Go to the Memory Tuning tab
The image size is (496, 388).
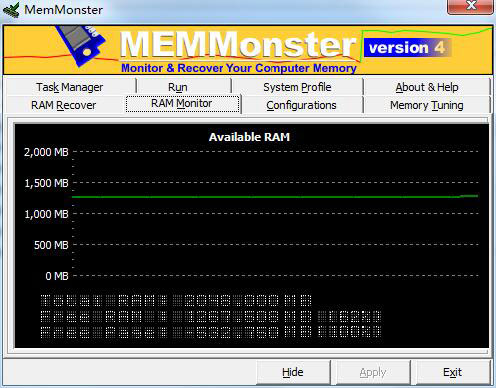click(x=427, y=105)
